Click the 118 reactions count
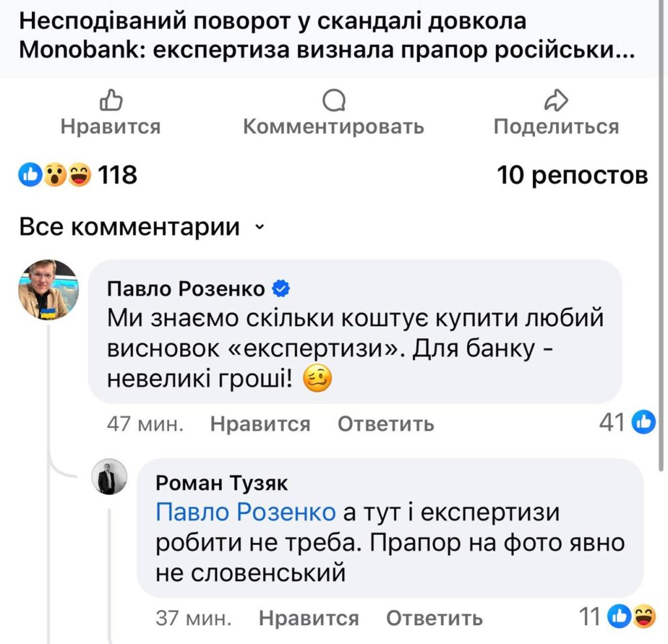 pyautogui.click(x=117, y=175)
